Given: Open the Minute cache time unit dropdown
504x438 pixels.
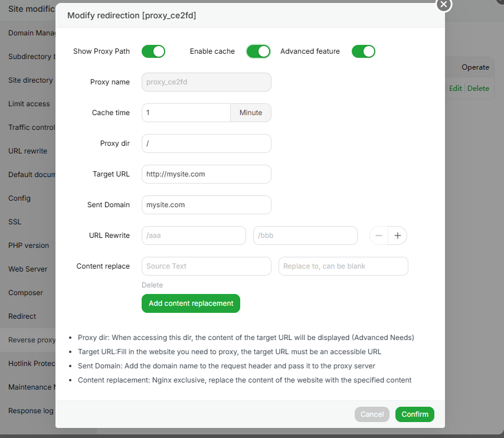Looking at the screenshot, I should [251, 113].
